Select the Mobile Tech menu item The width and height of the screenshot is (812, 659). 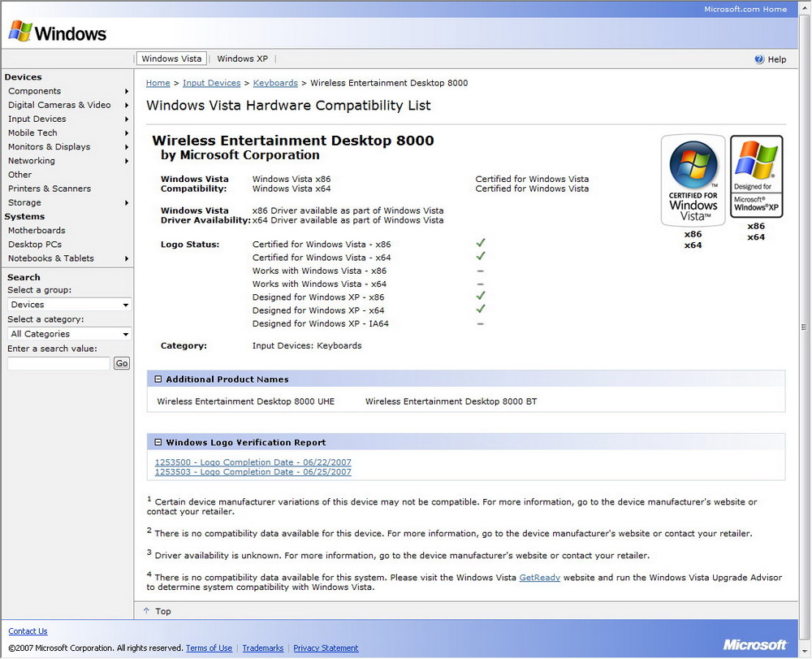[32, 133]
